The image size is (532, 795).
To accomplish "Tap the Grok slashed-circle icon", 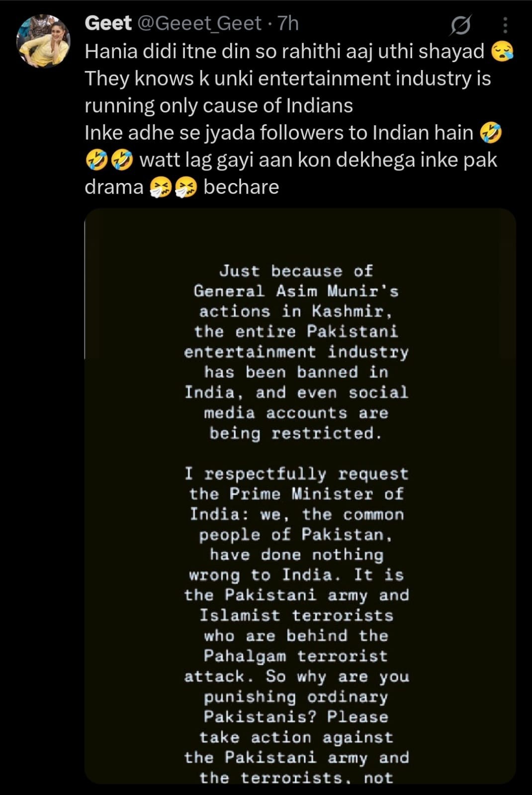I will coord(460,25).
